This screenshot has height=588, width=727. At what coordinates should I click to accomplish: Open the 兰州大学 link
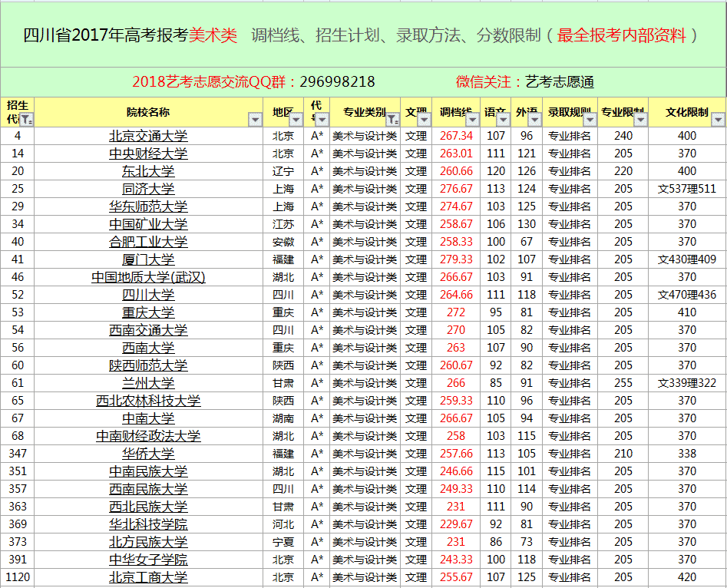point(148,383)
